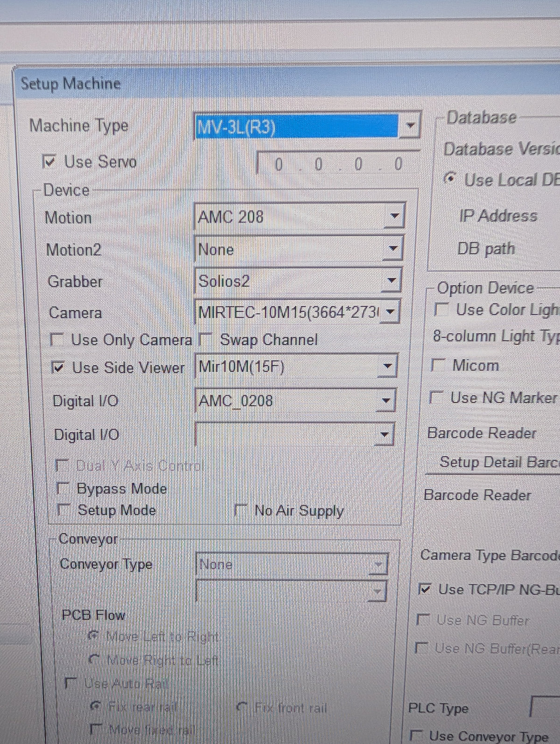The height and width of the screenshot is (744, 560).
Task: Enable the Micom checkbox
Action: 438,365
